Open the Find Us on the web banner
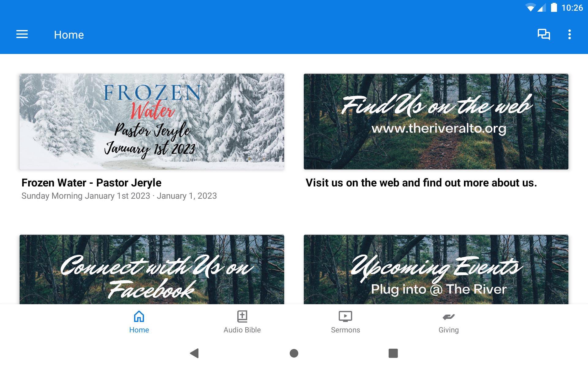This screenshot has width=588, height=368. 436,121
